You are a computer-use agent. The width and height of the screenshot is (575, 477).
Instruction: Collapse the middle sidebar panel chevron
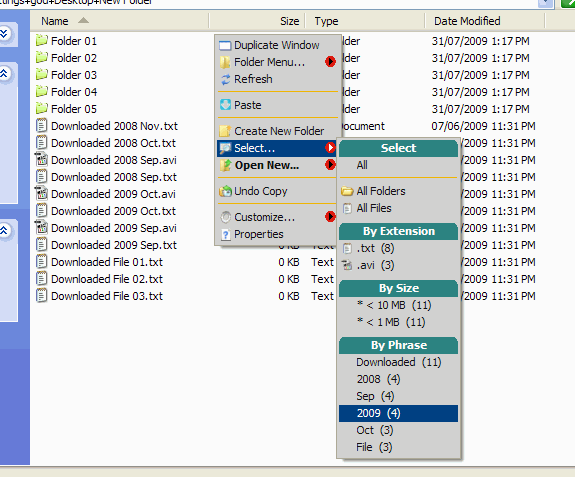pos(4,73)
